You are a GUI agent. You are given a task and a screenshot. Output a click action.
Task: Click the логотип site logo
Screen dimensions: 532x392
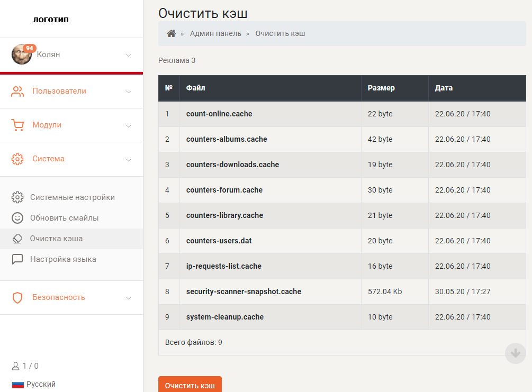(51, 20)
